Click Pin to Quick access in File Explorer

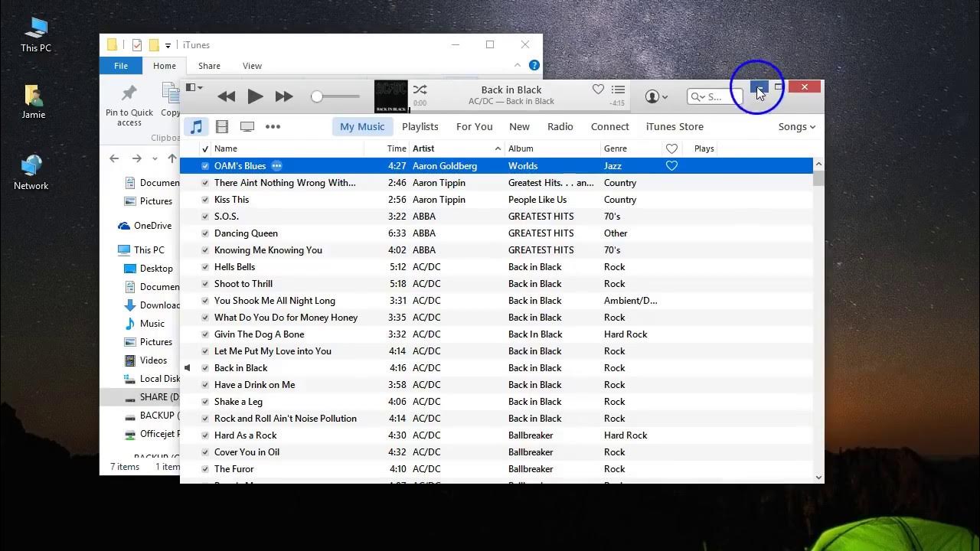coord(129,106)
